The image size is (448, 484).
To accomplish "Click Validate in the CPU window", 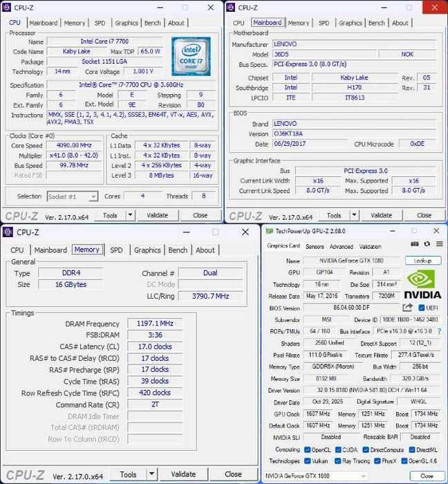I will 158,215.
